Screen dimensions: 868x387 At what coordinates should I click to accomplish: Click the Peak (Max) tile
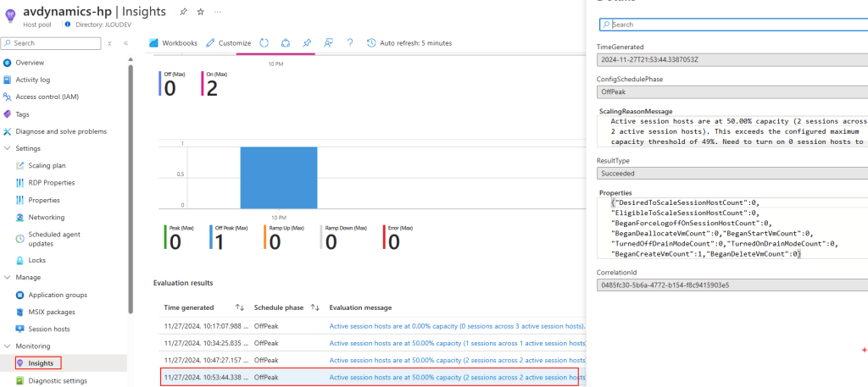181,236
